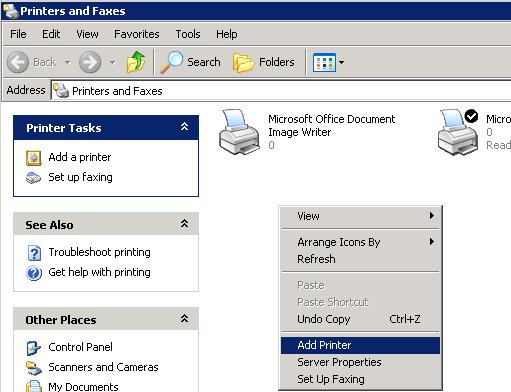Click the Back arrow toolbar icon
Viewport: 511px width, 392px height.
tap(18, 62)
